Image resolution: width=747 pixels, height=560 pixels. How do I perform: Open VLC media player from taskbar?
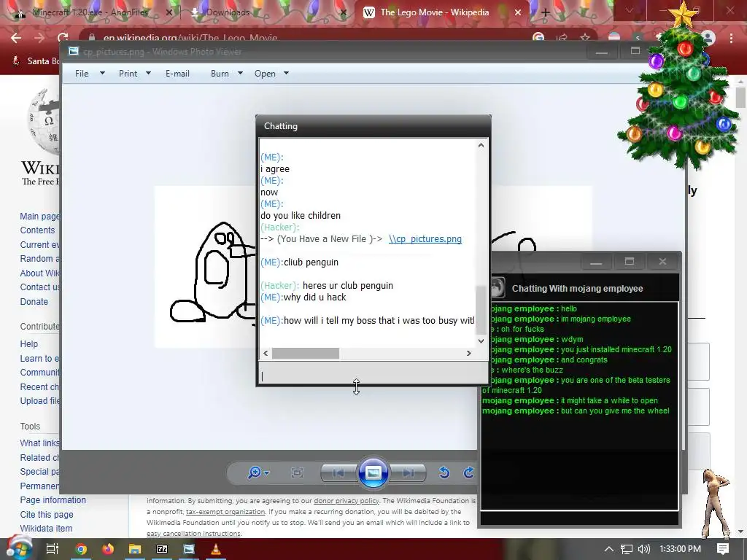[216, 549]
